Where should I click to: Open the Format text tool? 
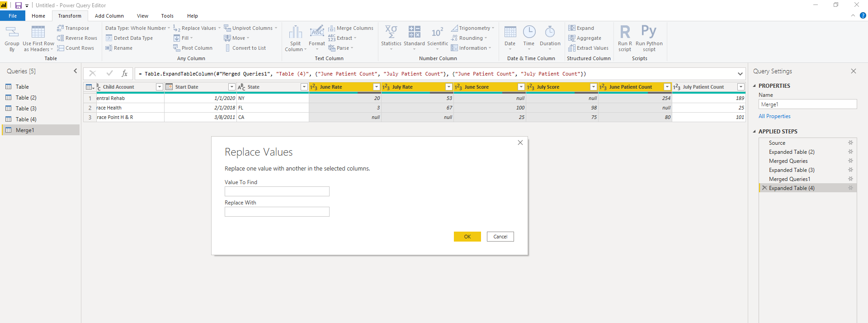317,38
